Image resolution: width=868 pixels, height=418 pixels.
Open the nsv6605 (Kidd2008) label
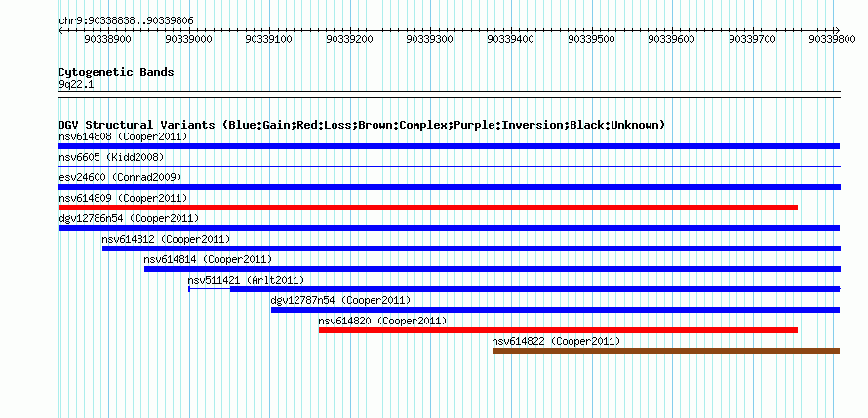click(111, 157)
